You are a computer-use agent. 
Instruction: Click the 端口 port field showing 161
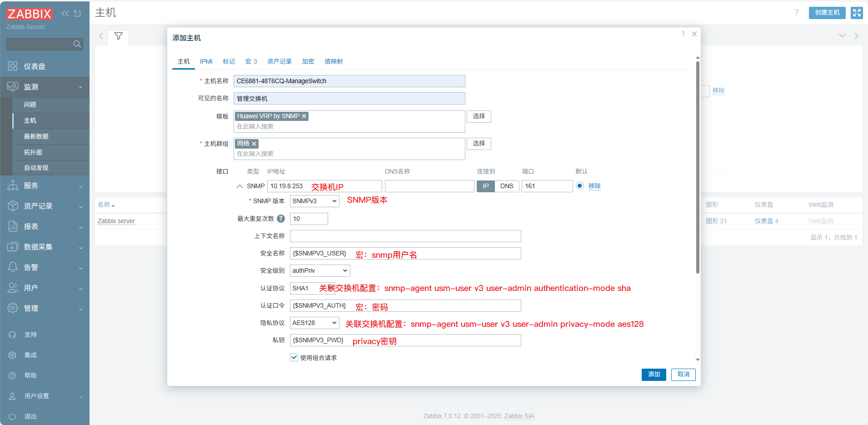547,186
